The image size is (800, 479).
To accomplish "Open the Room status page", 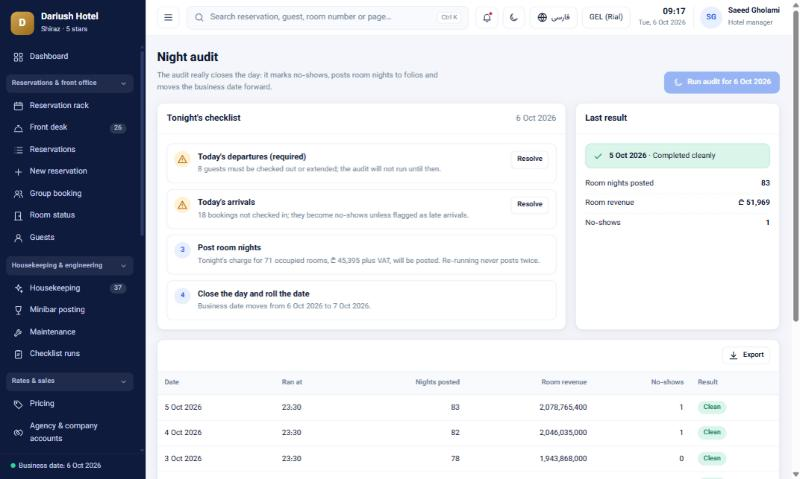I will click(69, 216).
